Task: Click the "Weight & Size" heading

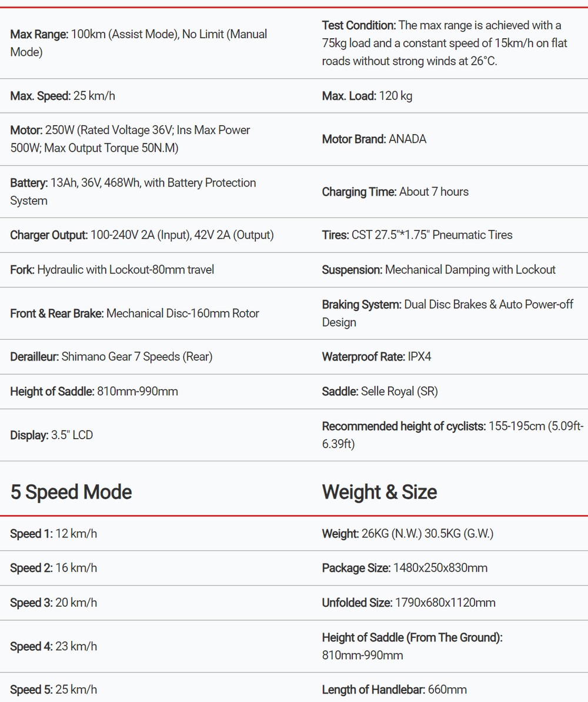Action: 379,492
